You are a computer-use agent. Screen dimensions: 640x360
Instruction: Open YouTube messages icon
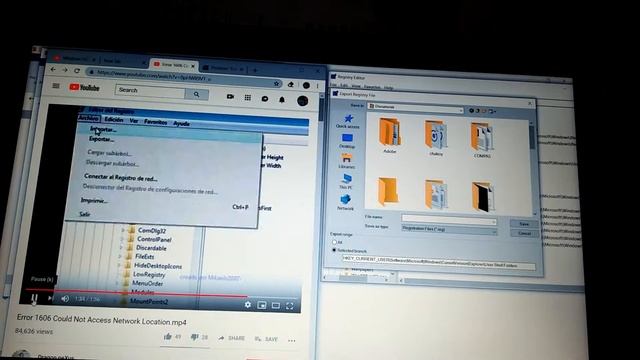pyautogui.click(x=265, y=98)
